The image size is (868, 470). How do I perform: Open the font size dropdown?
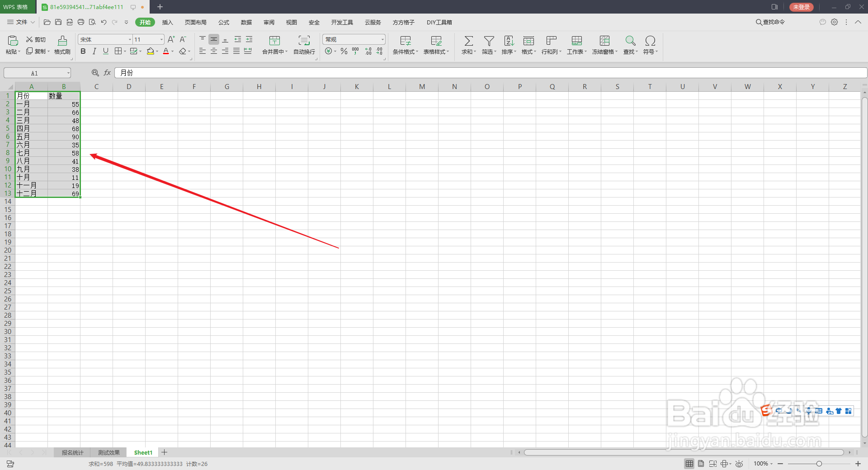pos(161,40)
